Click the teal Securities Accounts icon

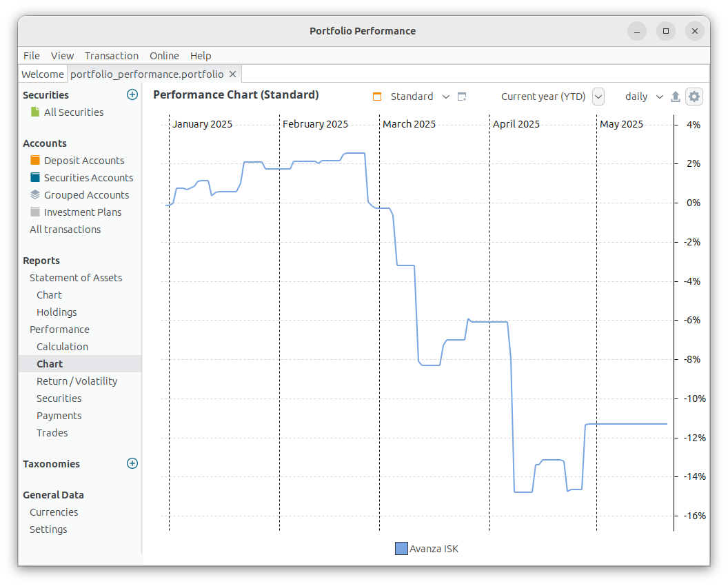pos(36,177)
